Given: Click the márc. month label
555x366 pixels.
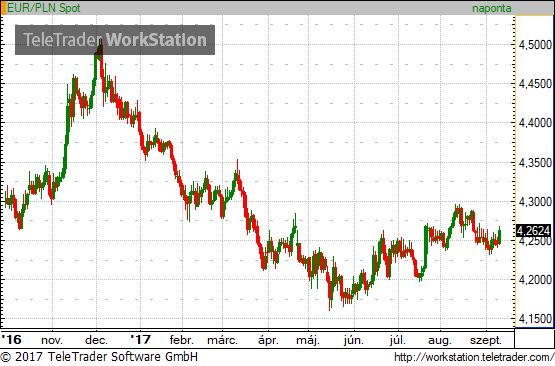Looking at the screenshot, I should 223,340.
